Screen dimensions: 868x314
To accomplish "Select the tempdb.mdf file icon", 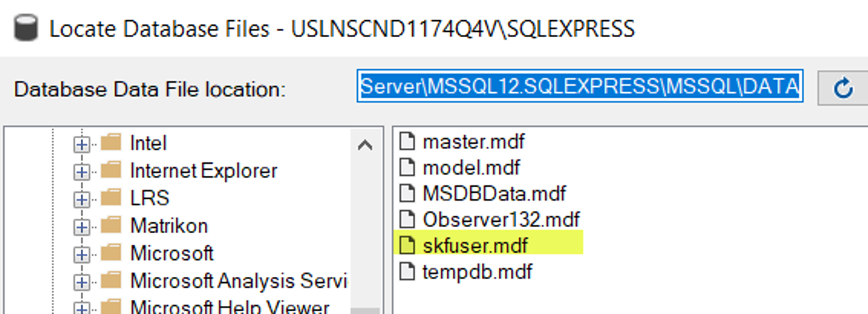I will [406, 272].
